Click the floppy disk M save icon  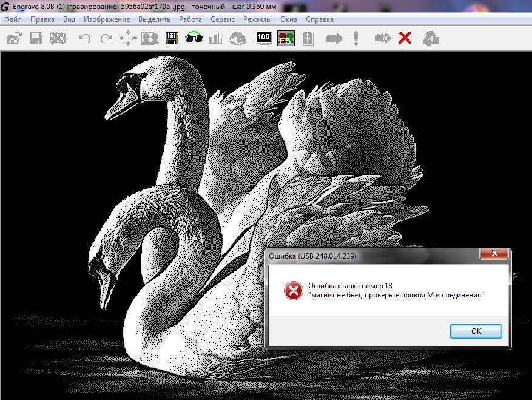[172, 39]
